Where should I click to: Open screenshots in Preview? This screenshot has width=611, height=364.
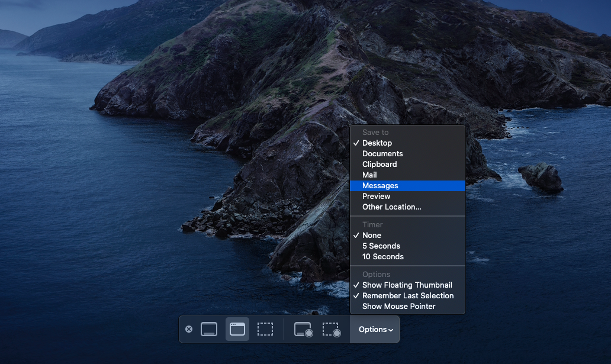click(407, 197)
